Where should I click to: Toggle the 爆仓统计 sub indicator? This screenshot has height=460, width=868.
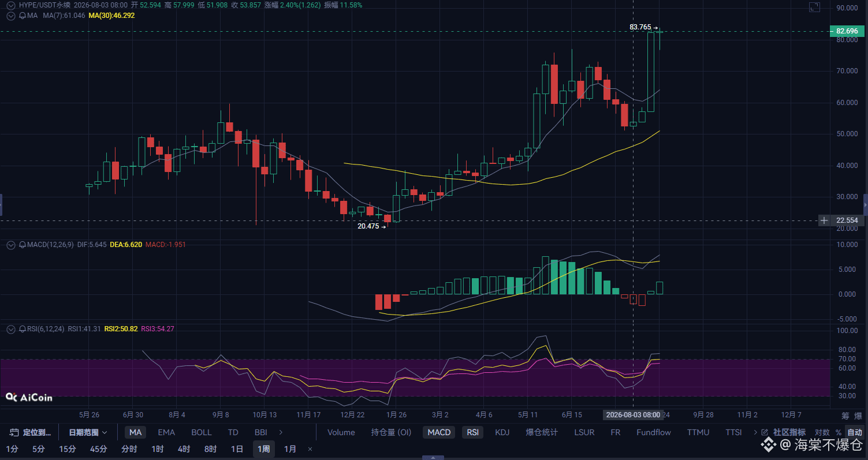coord(542,432)
